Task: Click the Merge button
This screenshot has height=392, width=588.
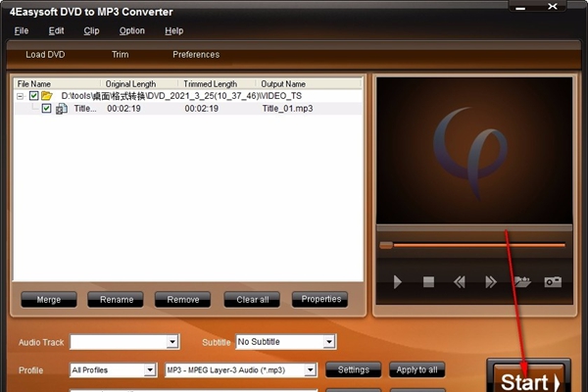Action: [x=49, y=299]
